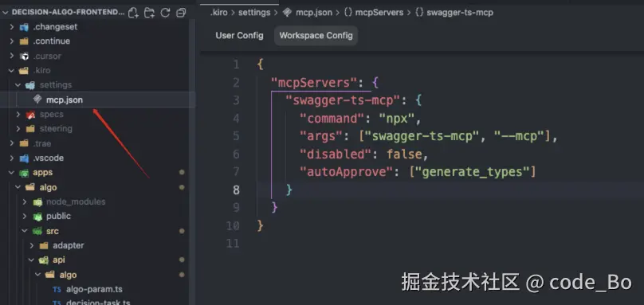Switch to the User Config tab

point(239,35)
